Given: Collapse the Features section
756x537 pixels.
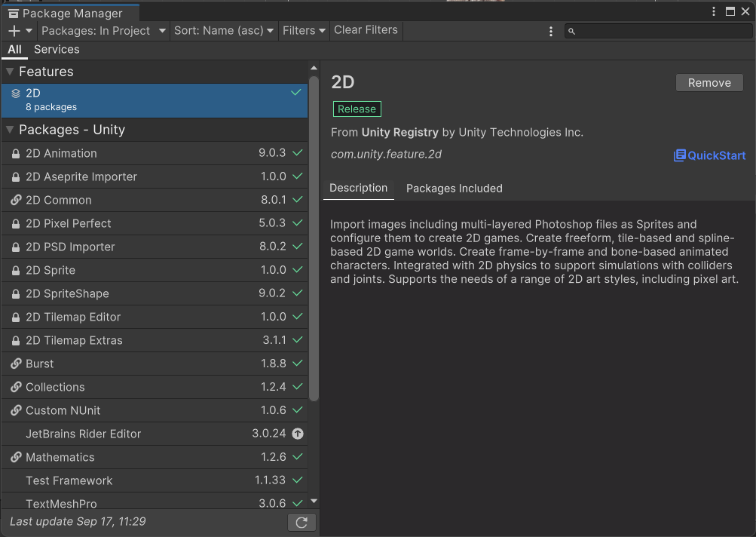Looking at the screenshot, I should pos(10,72).
